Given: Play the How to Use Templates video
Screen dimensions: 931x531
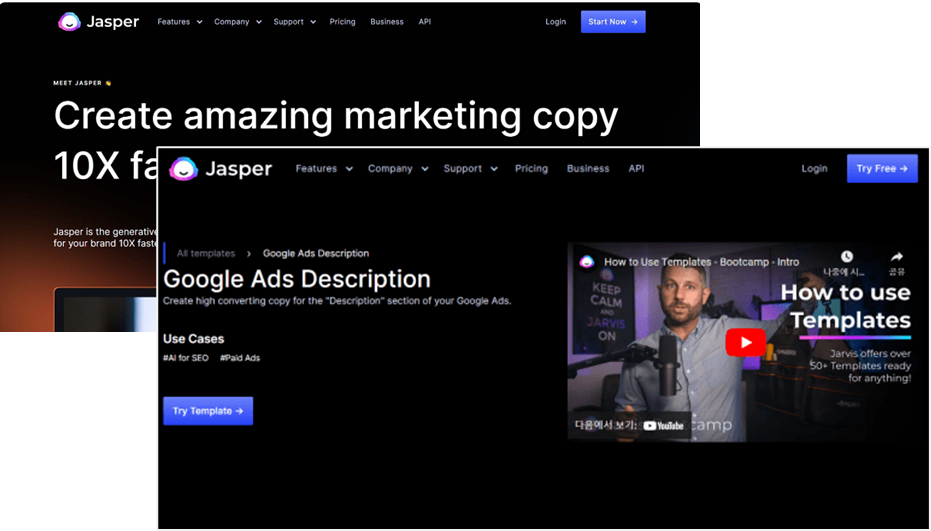Looking at the screenshot, I should [x=745, y=343].
